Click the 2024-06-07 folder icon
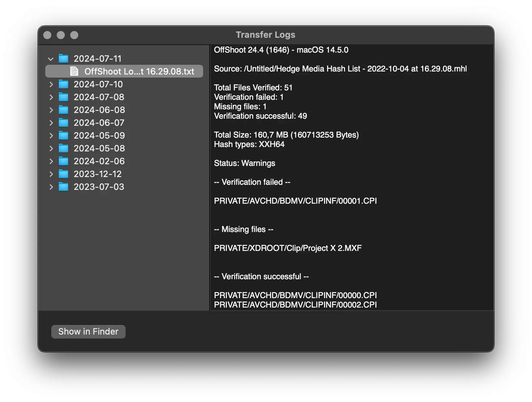This screenshot has width=532, height=402. [x=63, y=123]
